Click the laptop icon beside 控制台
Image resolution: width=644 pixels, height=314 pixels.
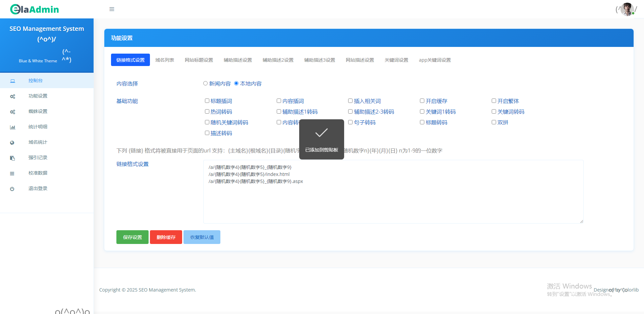click(x=12, y=81)
